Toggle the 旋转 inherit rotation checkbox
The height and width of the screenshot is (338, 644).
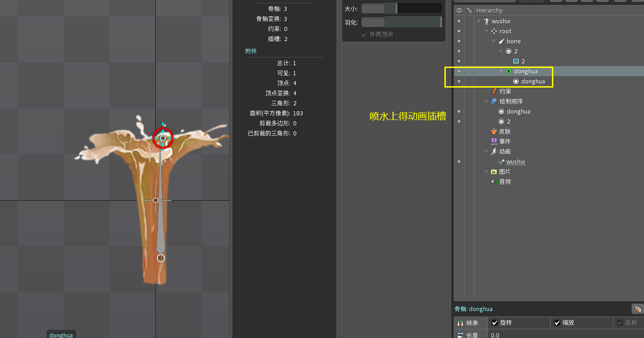click(495, 323)
